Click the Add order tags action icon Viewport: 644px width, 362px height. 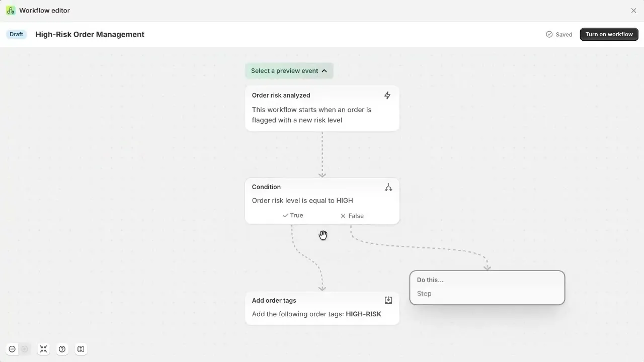click(x=388, y=300)
